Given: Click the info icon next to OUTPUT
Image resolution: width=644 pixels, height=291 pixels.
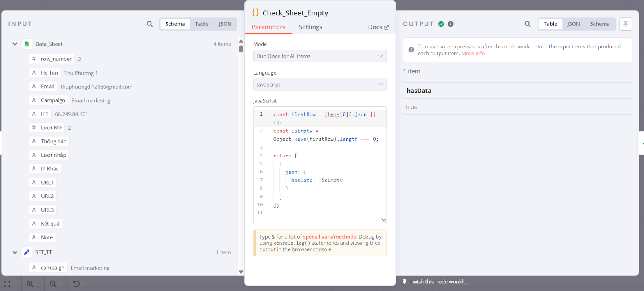Looking at the screenshot, I should click(x=451, y=24).
